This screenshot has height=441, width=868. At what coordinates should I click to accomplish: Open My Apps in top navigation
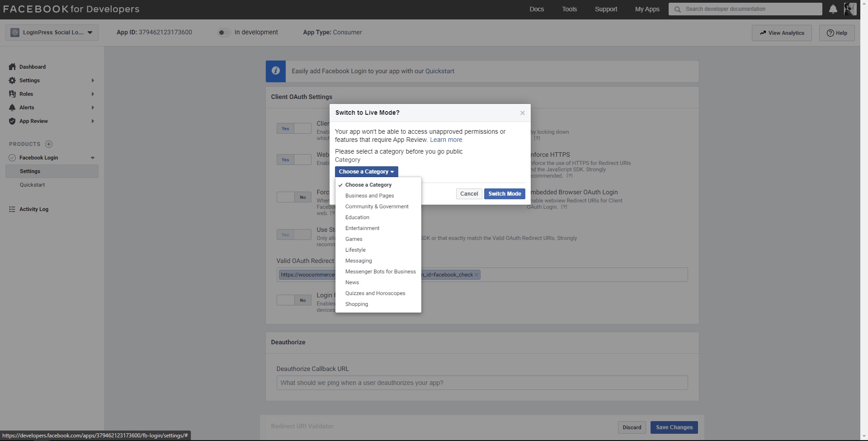tap(647, 9)
